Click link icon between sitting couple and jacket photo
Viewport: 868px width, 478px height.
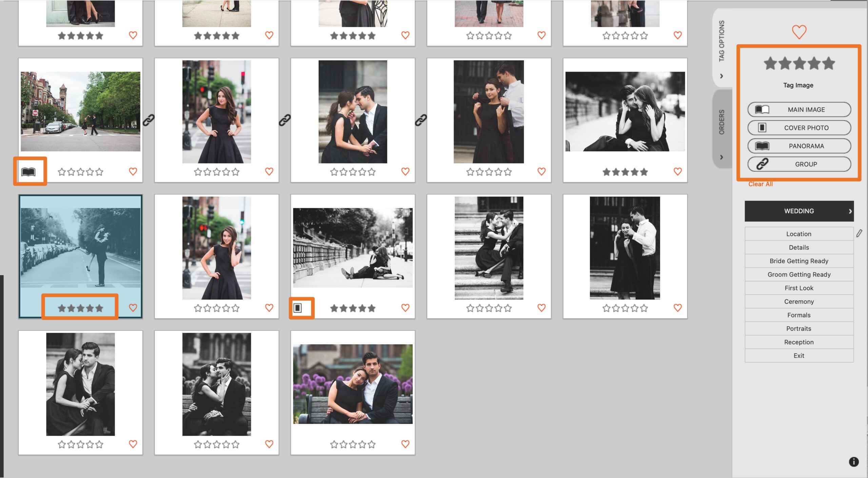coord(421,120)
